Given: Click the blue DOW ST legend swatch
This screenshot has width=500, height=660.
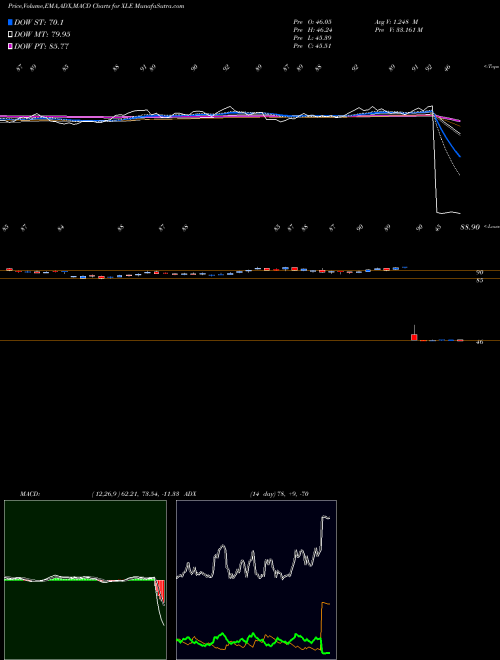Looking at the screenshot, I should [x=11, y=22].
